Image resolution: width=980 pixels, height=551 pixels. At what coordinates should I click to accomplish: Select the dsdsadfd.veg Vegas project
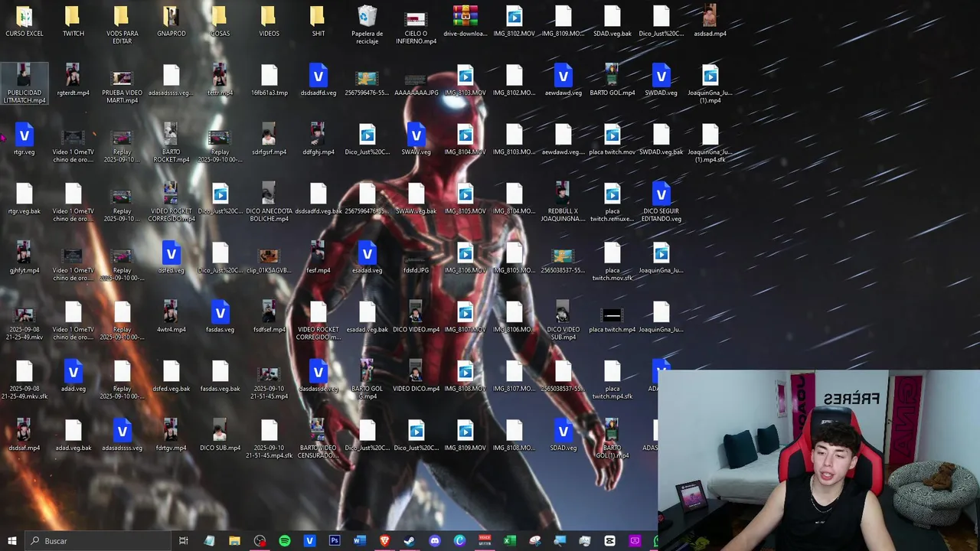(318, 80)
